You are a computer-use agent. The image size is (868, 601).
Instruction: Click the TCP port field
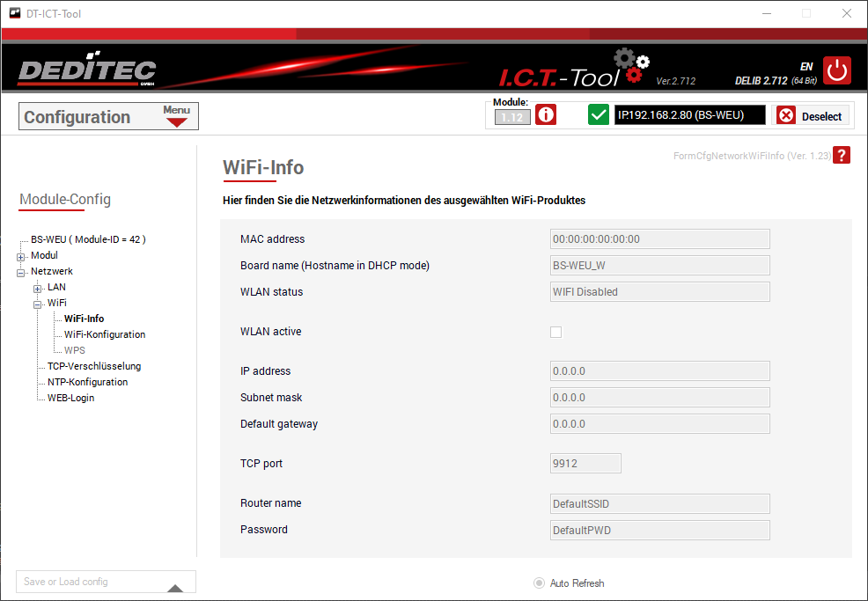pyautogui.click(x=585, y=463)
